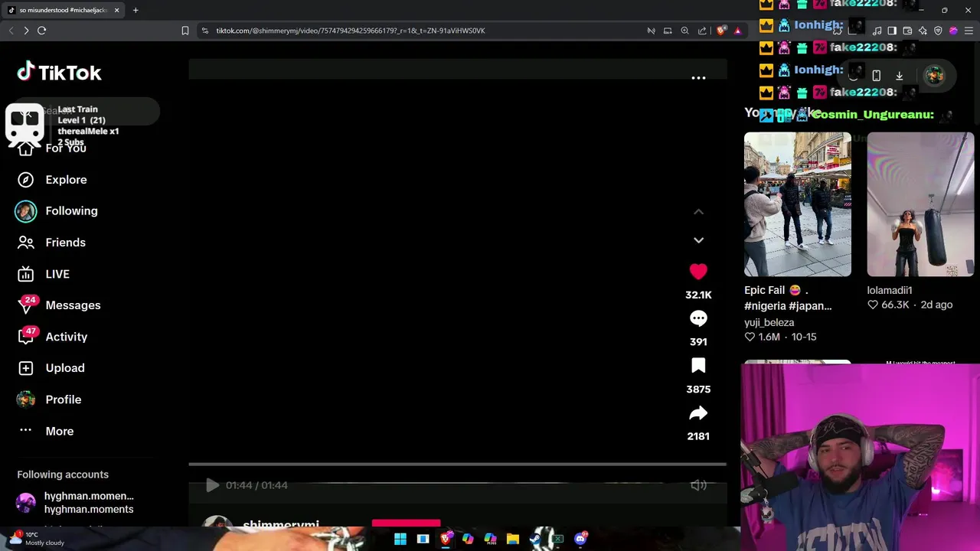The width and height of the screenshot is (980, 551).
Task: Click the shimmerymj username
Action: [281, 526]
